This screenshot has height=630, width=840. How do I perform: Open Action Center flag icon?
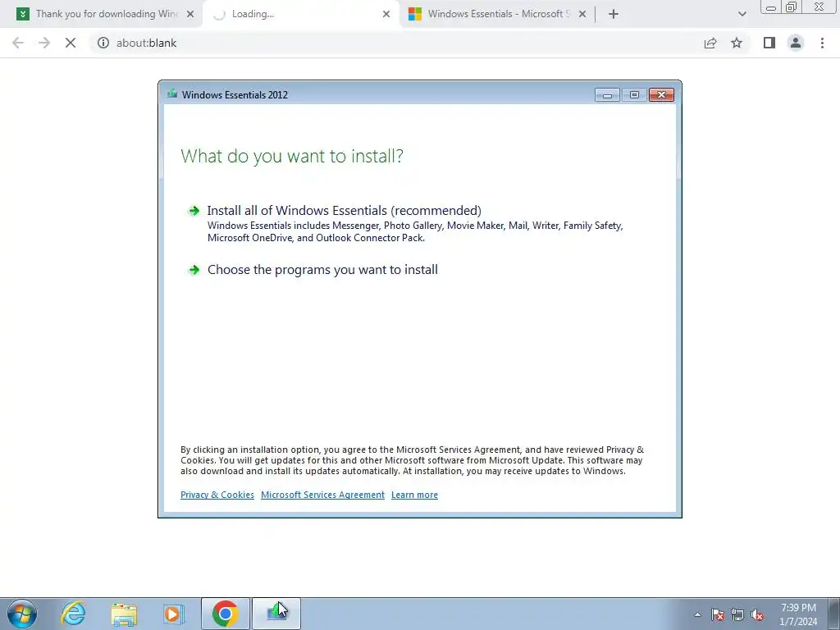718,614
